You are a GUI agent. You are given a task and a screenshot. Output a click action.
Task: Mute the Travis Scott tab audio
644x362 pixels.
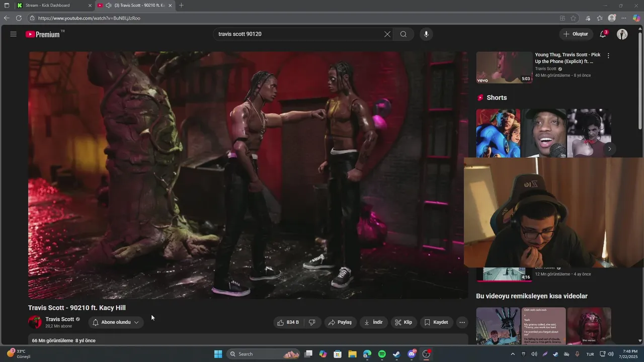(108, 5)
